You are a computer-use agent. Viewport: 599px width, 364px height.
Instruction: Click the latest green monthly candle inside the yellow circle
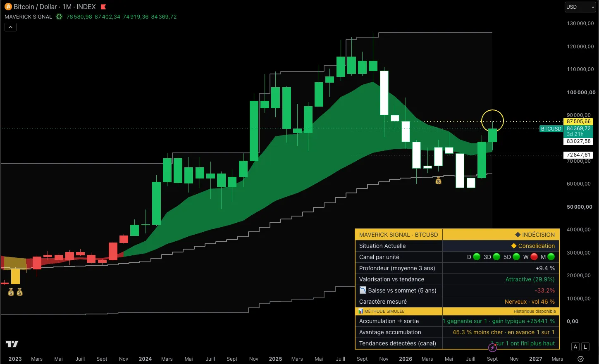492,135
